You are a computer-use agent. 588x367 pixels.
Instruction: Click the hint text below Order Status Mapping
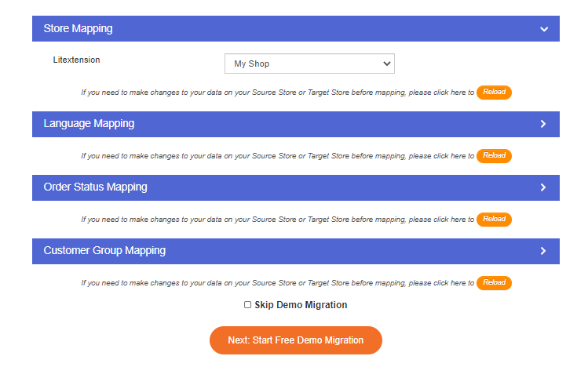[x=277, y=220]
